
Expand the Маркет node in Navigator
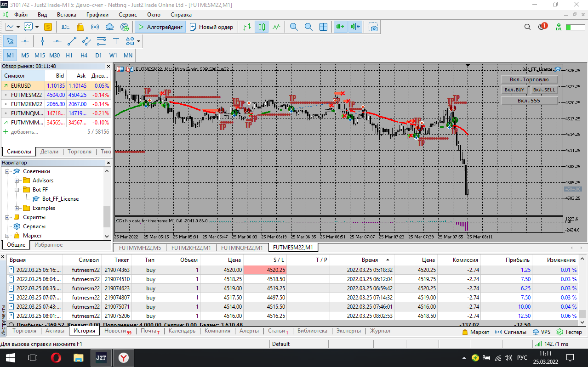tap(7, 236)
